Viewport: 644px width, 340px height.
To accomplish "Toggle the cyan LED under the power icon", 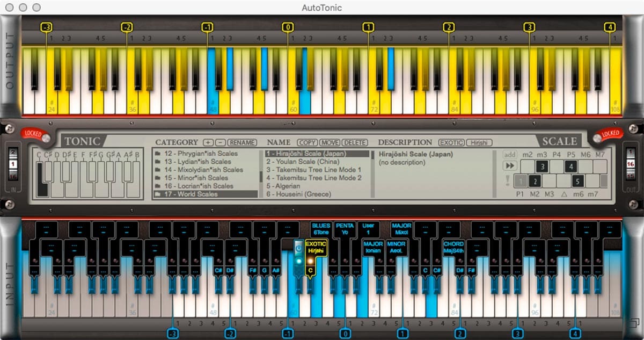I will pos(299,261).
